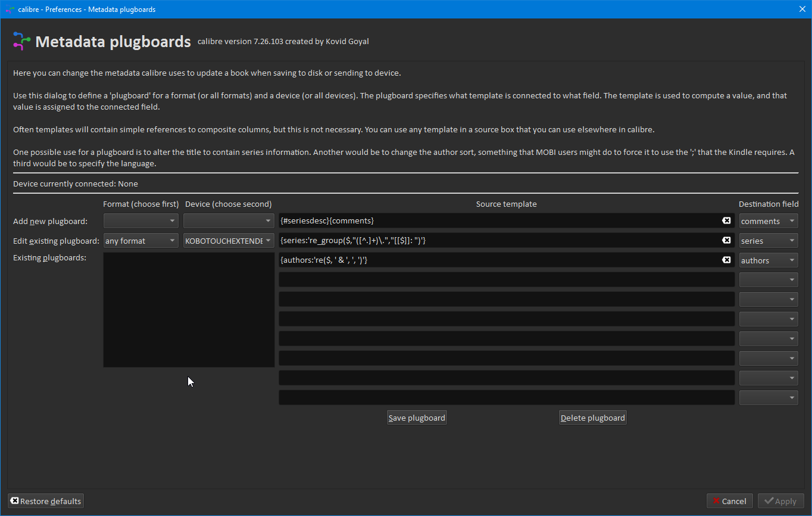Click the 'Source template' column header
Screen dimensions: 812x516
[x=507, y=204]
